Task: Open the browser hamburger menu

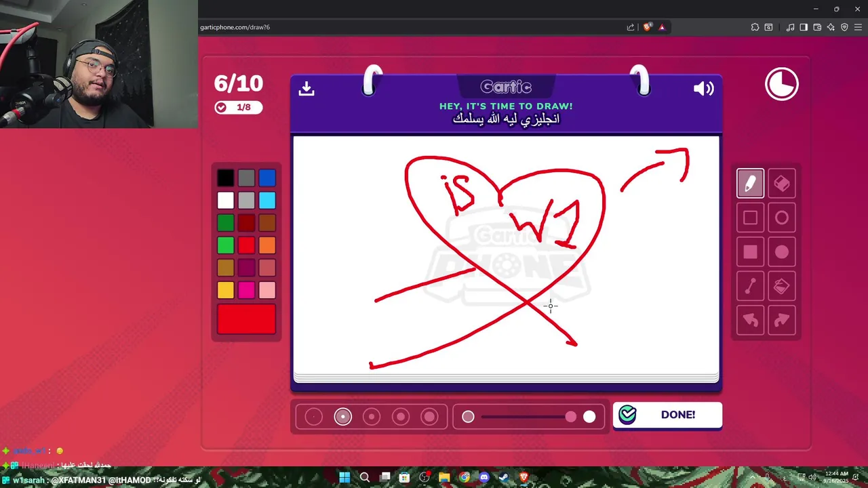Action: pyautogui.click(x=858, y=27)
